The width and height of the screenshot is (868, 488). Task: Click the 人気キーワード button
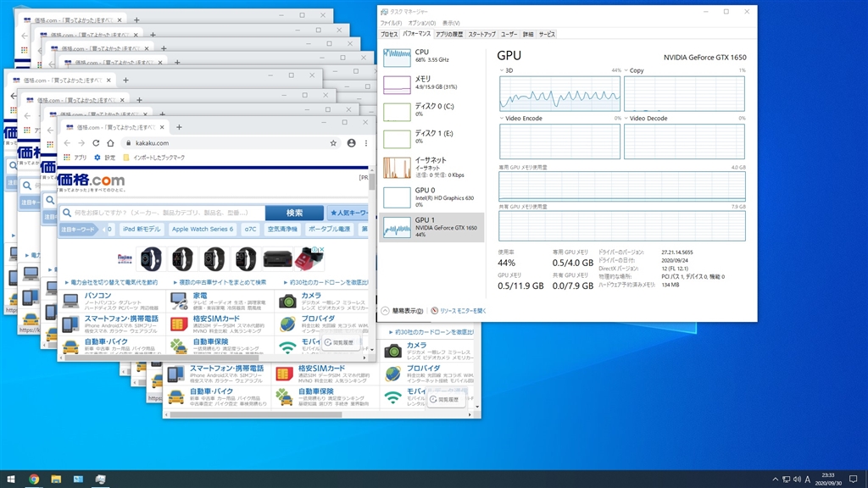348,213
